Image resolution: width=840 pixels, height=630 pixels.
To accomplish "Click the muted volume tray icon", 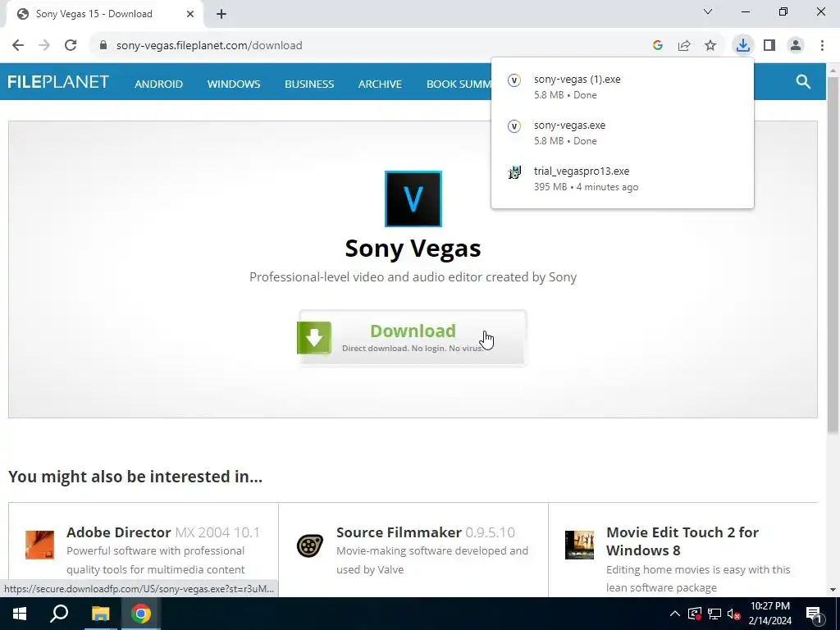I will 733,614.
